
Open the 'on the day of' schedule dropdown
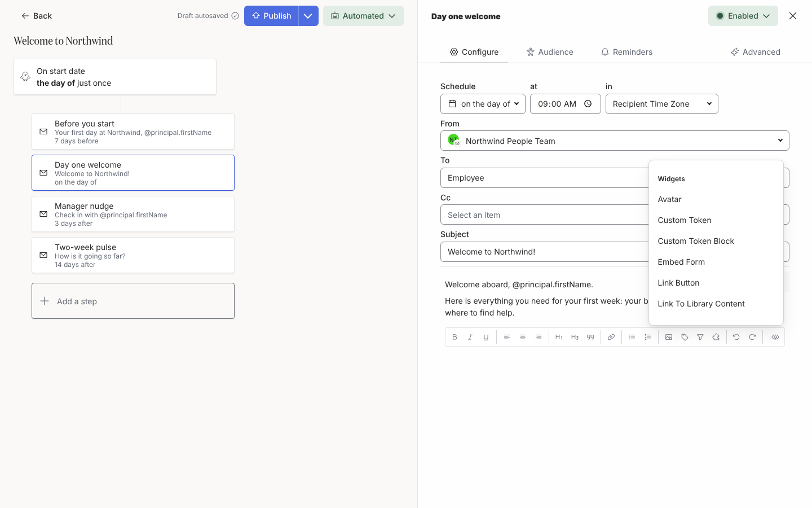click(x=483, y=104)
